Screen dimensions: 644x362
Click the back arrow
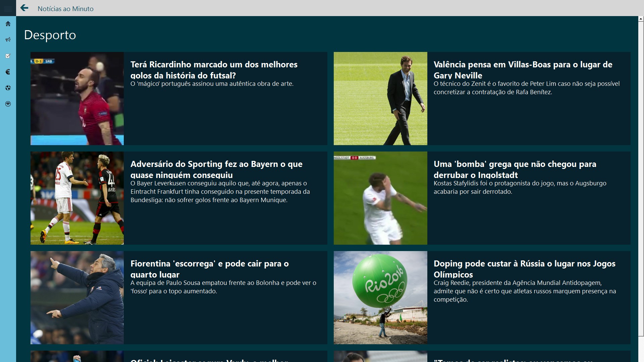[24, 8]
